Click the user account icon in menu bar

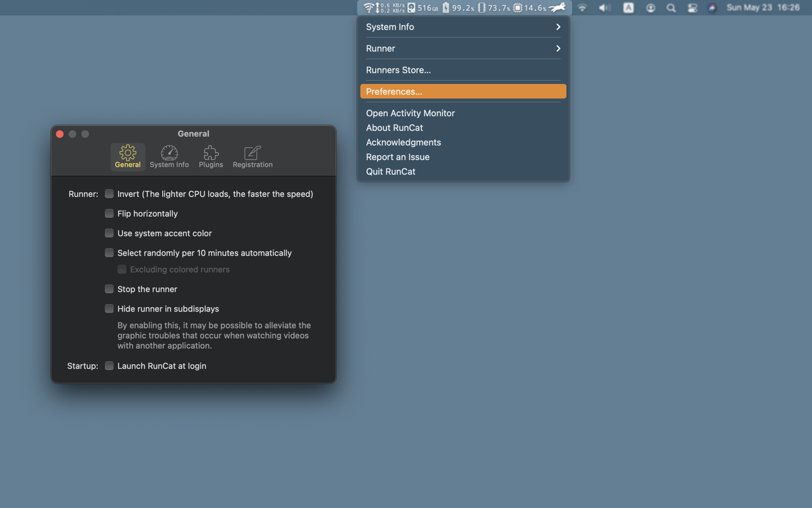click(x=650, y=8)
